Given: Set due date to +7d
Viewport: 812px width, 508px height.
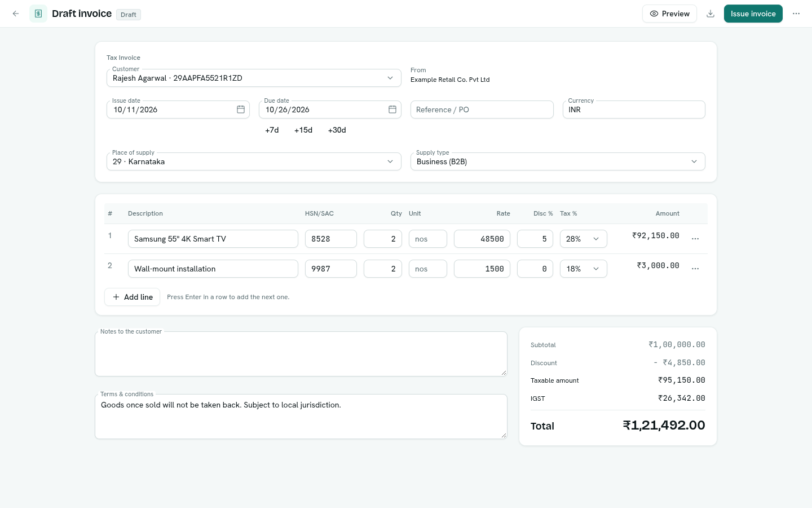Looking at the screenshot, I should 272,130.
